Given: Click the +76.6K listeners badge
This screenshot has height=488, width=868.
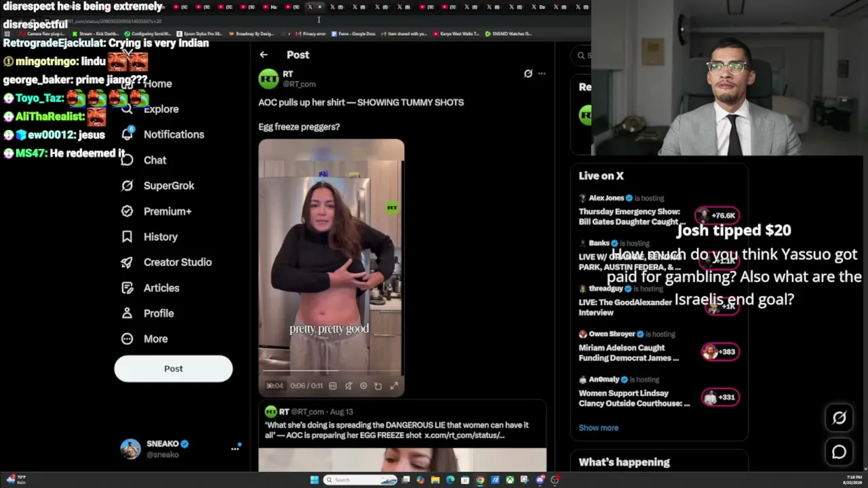Looking at the screenshot, I should [717, 216].
